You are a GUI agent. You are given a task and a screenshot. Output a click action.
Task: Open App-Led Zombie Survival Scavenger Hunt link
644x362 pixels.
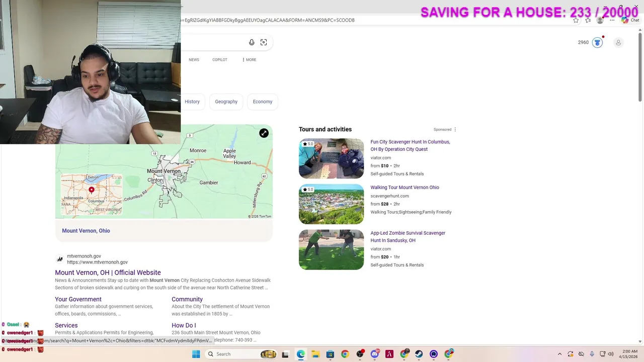tap(408, 237)
